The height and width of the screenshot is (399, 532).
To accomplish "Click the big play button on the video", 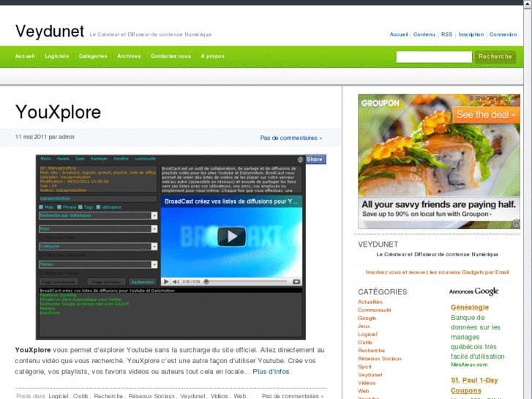I will click(231, 236).
